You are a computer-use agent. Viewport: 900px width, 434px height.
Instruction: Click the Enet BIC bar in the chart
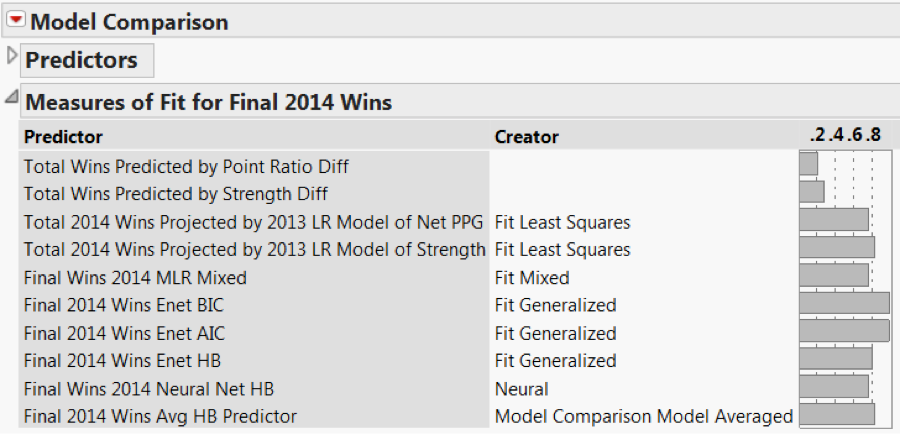point(844,303)
